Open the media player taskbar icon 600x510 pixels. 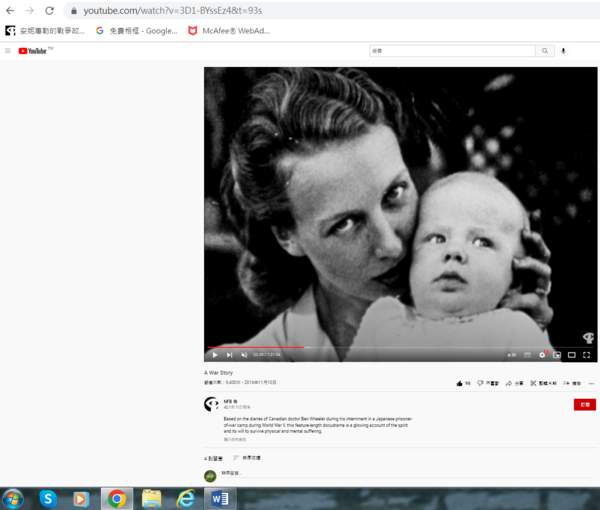[81, 499]
